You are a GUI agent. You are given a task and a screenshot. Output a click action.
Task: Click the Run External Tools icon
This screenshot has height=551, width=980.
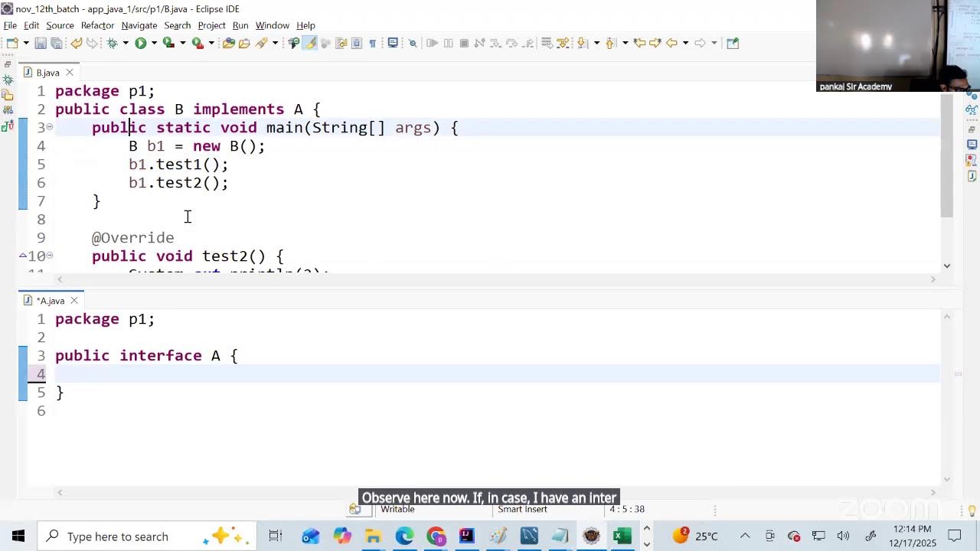tap(198, 43)
